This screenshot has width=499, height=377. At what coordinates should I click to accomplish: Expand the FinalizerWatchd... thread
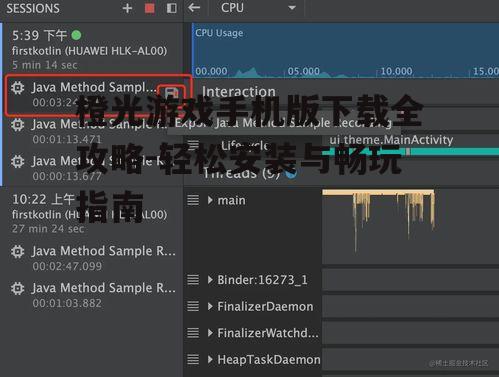(210, 333)
